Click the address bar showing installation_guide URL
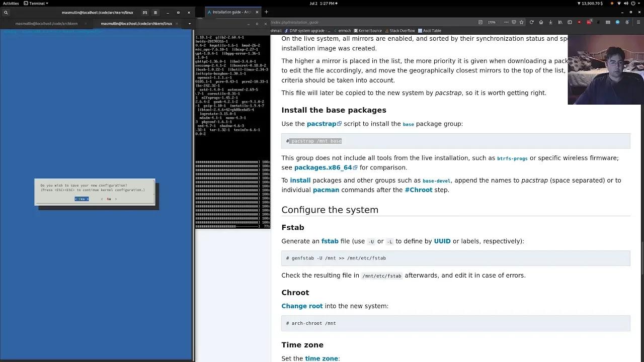 352,22
